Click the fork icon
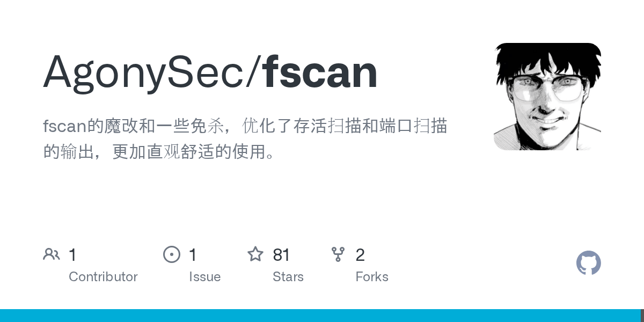Image resolution: width=644 pixels, height=322 pixels. (x=338, y=254)
